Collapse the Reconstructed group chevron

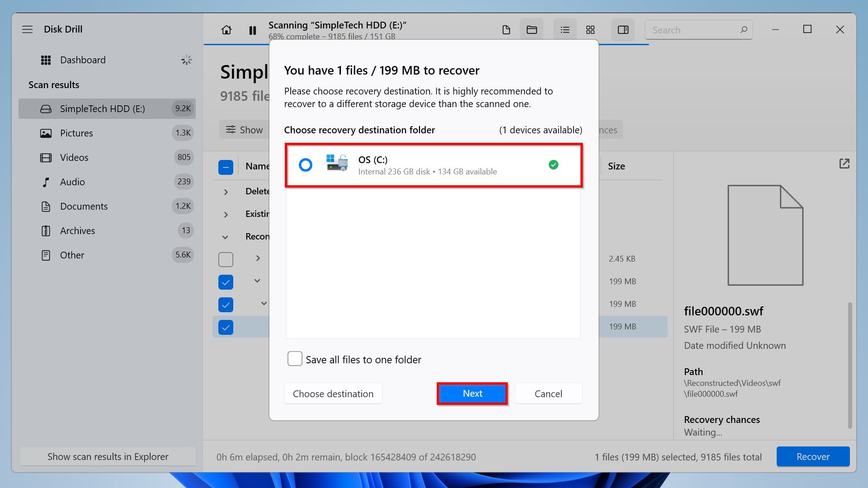point(225,237)
